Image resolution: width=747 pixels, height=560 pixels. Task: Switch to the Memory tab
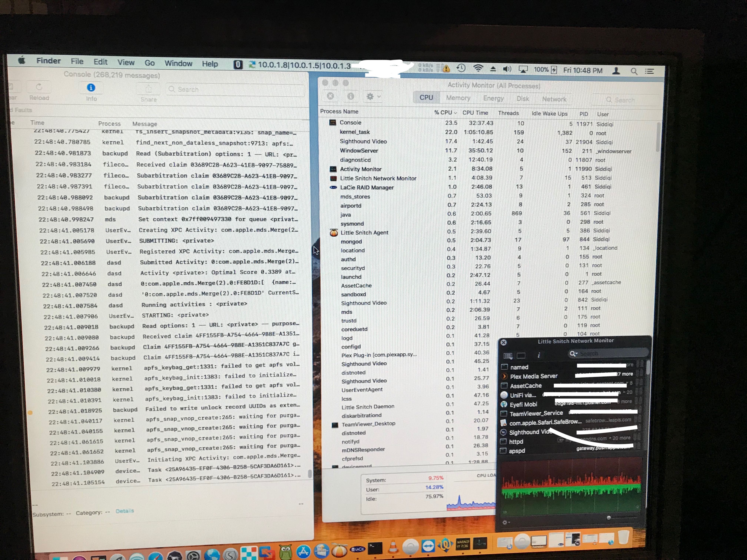pos(458,98)
